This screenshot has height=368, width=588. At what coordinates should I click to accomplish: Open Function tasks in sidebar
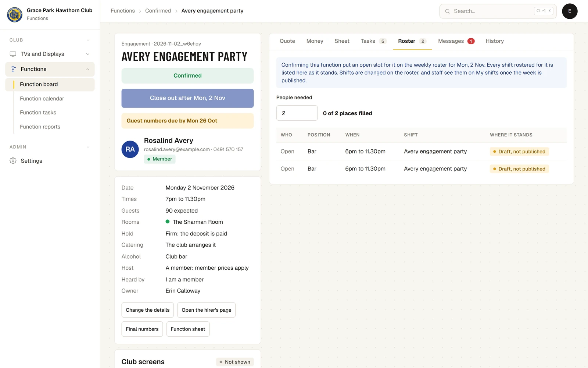(38, 113)
